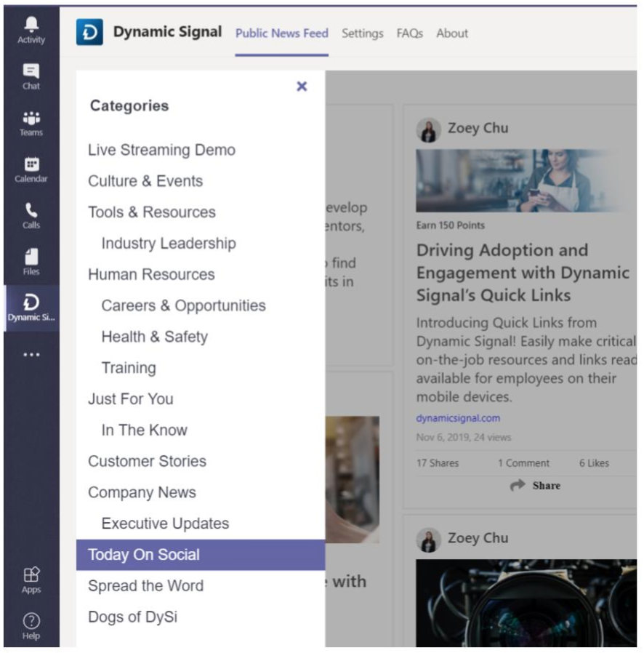The image size is (644, 653).
Task: Click the Share button label
Action: tap(546, 486)
